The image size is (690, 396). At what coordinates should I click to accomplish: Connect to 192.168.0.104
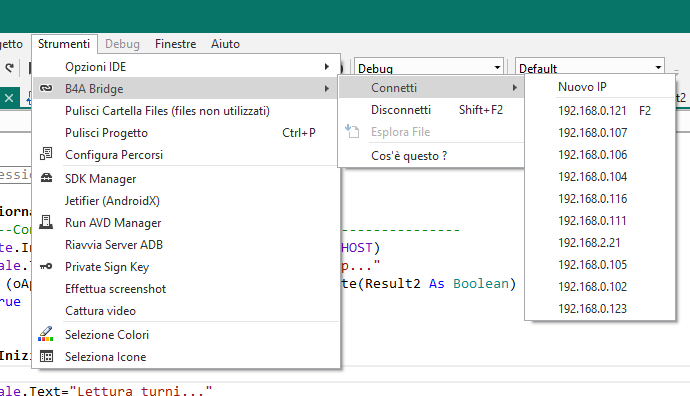coord(600,176)
